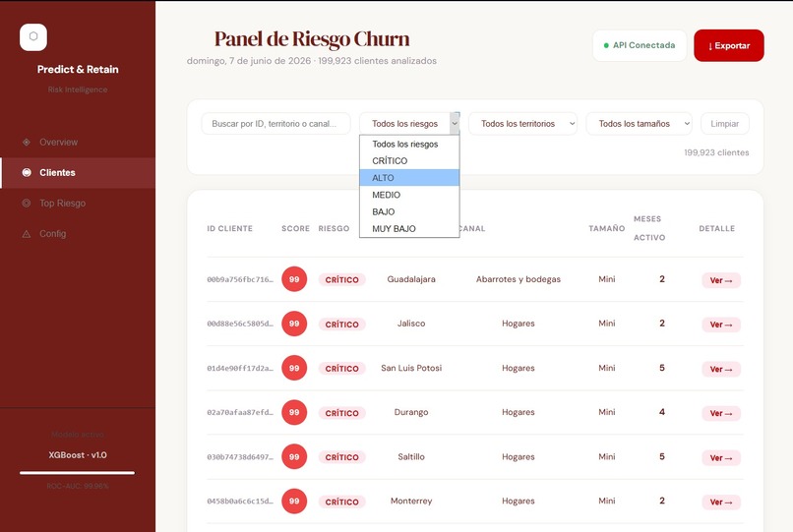Image resolution: width=793 pixels, height=532 pixels.
Task: Open the Clientes sidebar section
Action: (x=78, y=173)
